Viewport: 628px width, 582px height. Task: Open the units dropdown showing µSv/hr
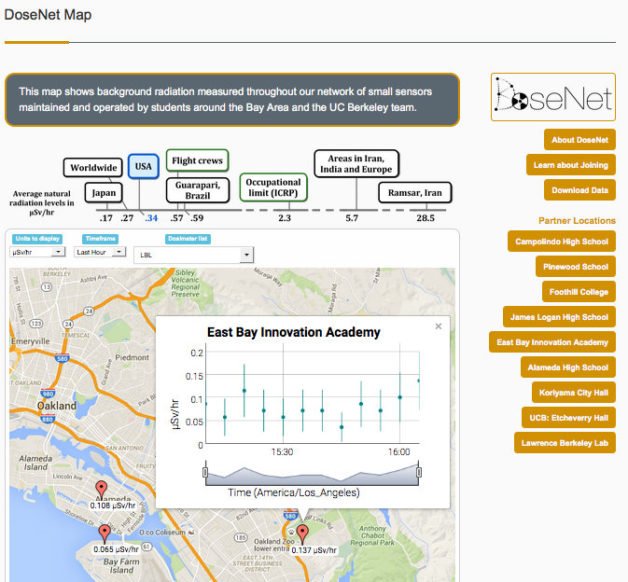click(x=37, y=252)
